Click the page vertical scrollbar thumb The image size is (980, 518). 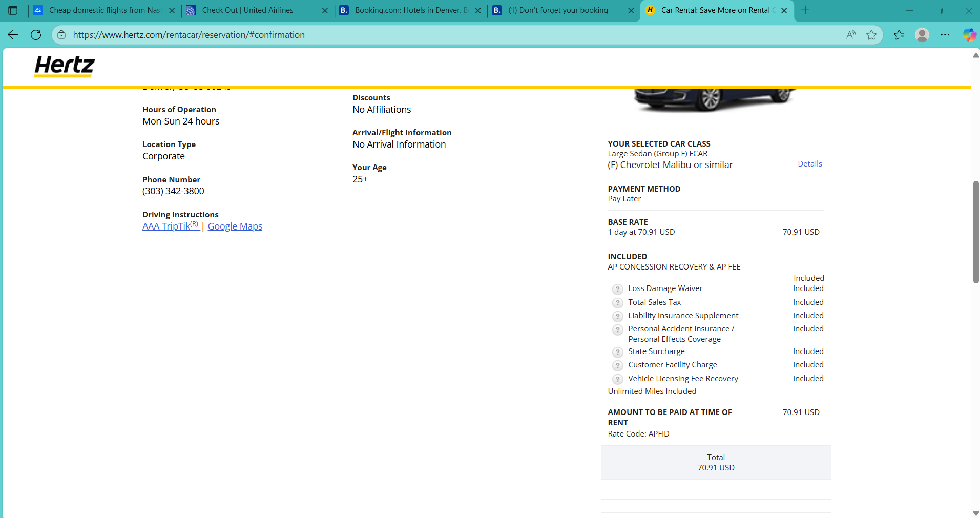[976, 232]
